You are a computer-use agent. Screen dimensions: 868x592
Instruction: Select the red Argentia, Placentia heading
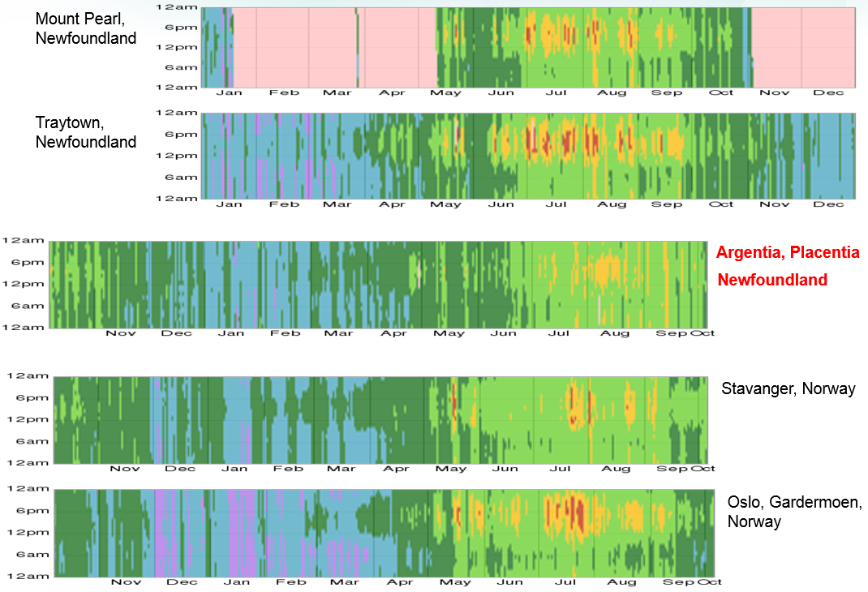787,253
